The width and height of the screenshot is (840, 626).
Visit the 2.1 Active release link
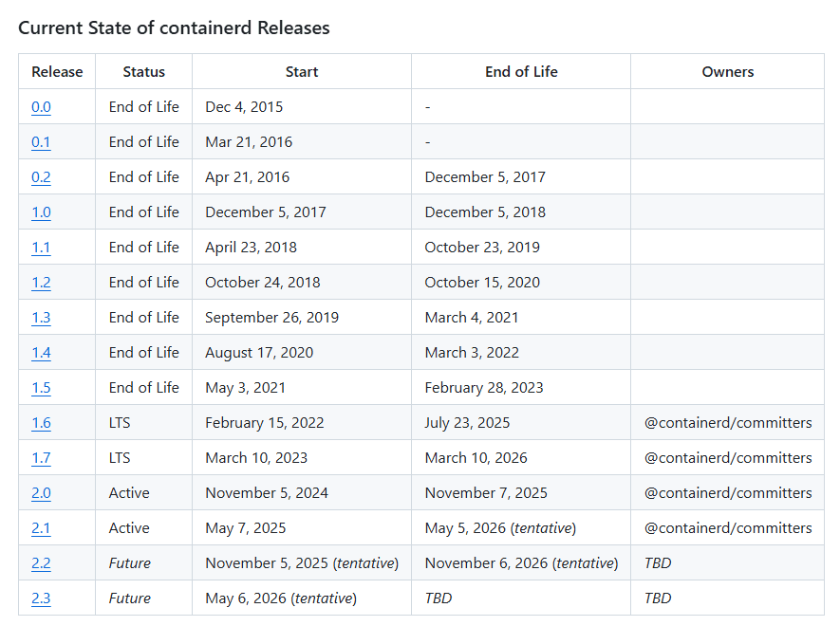[41, 528]
